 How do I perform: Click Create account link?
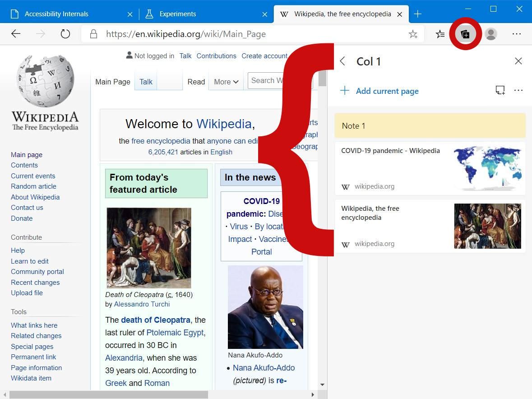pos(264,56)
